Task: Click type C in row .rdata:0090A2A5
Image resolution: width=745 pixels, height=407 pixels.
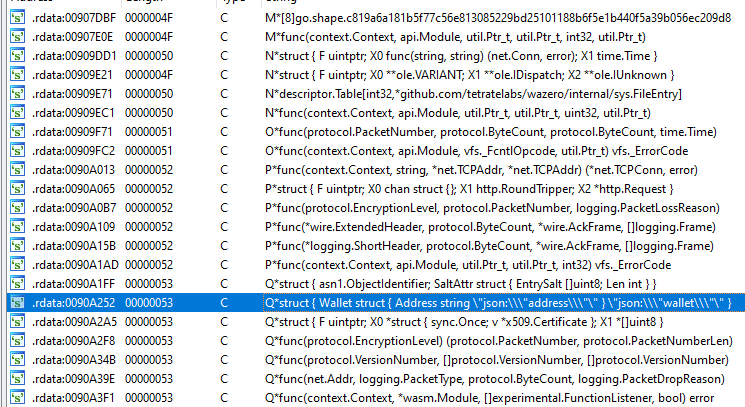Action: pos(224,322)
